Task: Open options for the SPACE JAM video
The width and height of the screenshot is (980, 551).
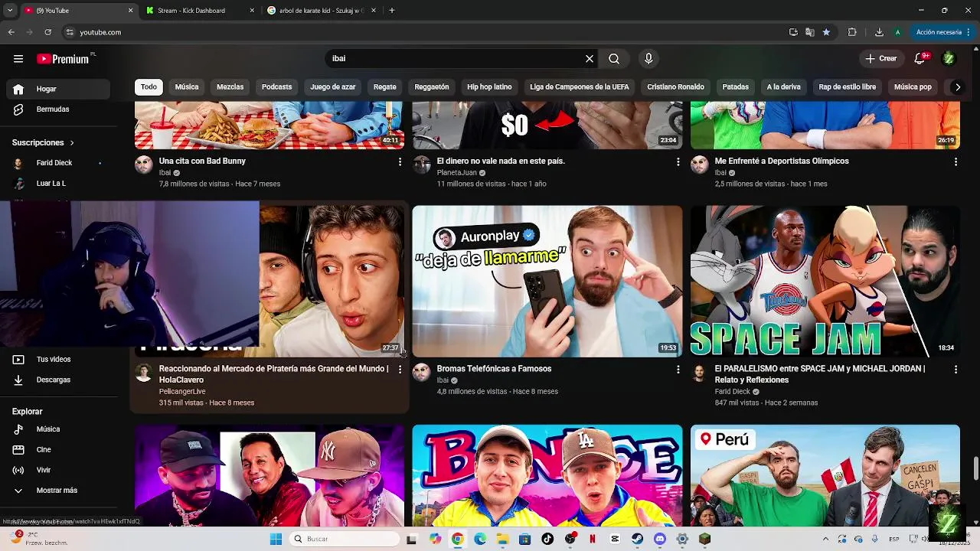Action: 955,370
